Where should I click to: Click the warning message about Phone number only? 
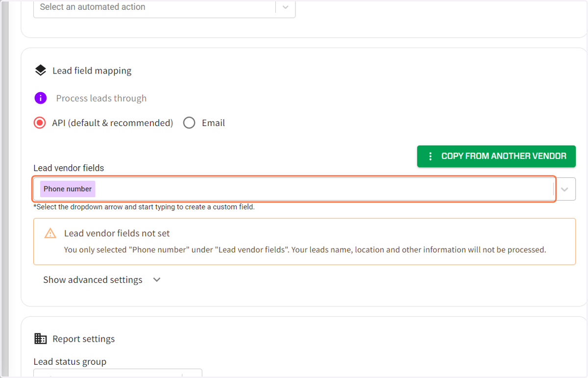pyautogui.click(x=305, y=250)
